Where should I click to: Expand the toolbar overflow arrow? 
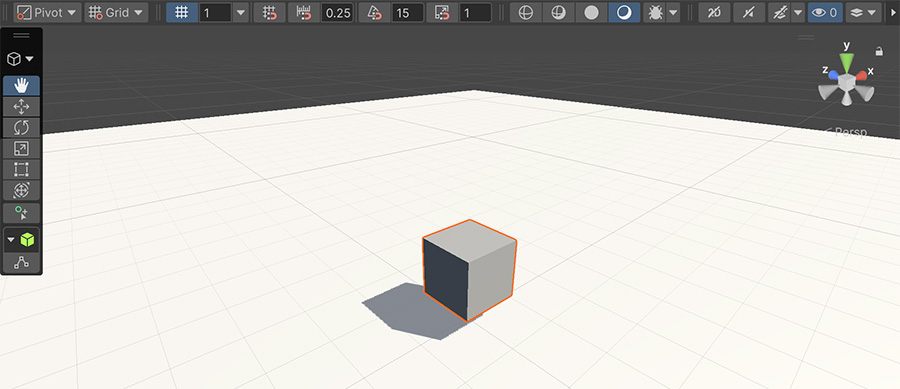click(x=893, y=13)
